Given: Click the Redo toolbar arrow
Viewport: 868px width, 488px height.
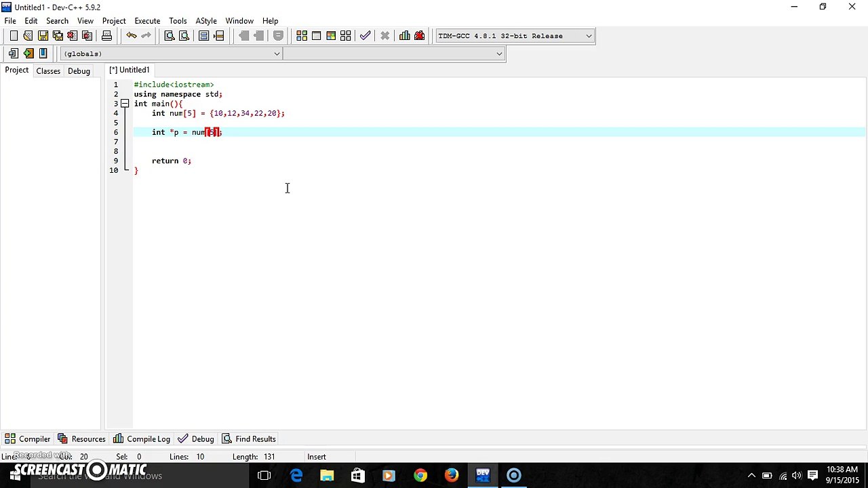Looking at the screenshot, I should tap(146, 36).
